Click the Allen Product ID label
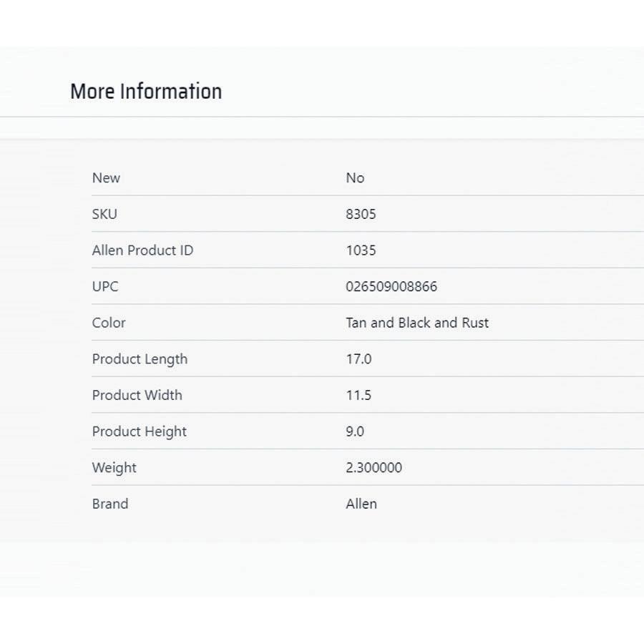The image size is (644, 644). coord(142,250)
